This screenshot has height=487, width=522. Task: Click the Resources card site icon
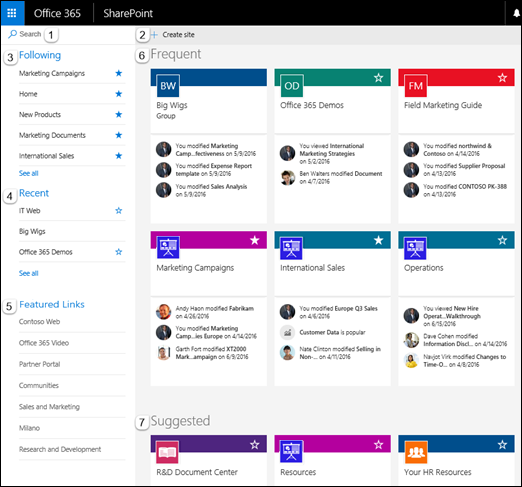click(291, 452)
